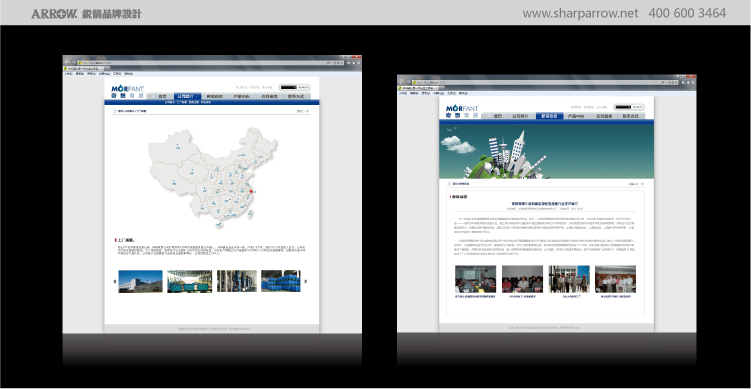Click the MORFANT logo on the China map page
751x389 pixels.
coord(127,92)
